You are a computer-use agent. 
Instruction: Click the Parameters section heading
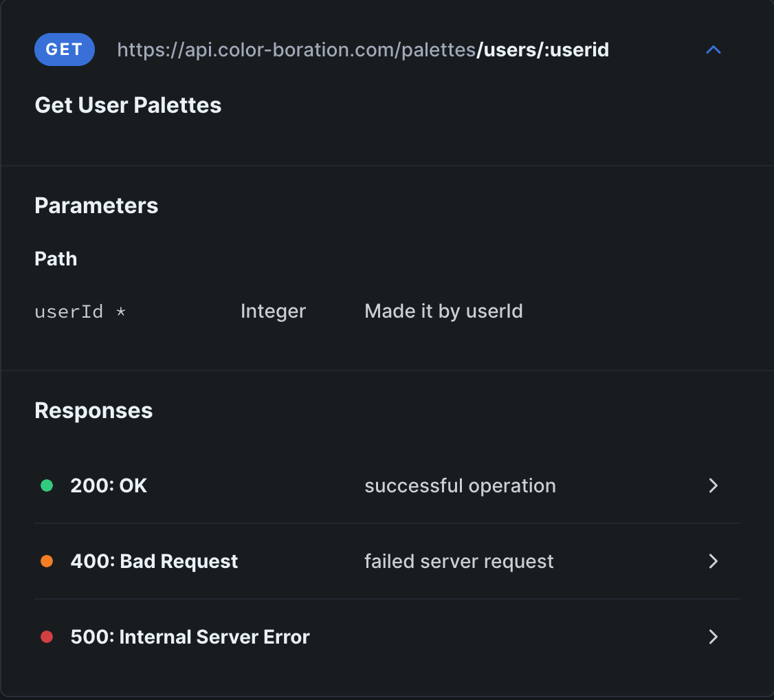tap(96, 206)
